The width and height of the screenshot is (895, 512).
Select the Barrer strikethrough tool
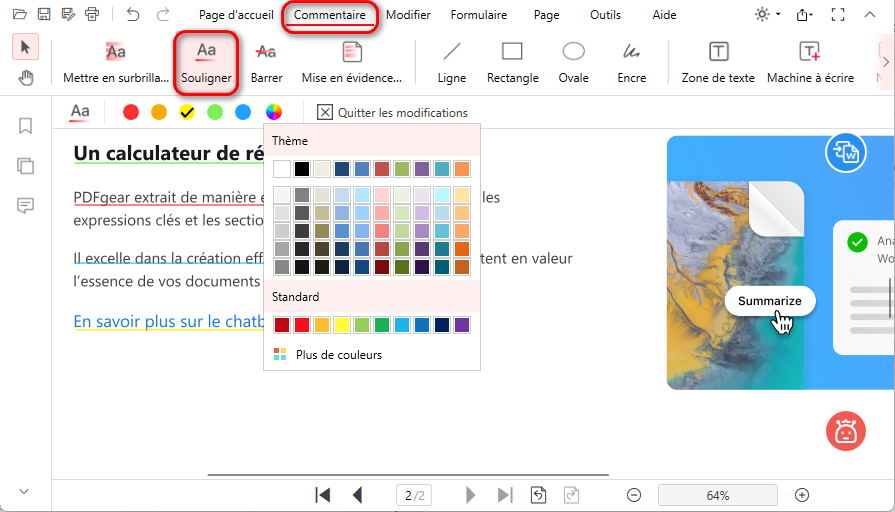click(x=267, y=63)
